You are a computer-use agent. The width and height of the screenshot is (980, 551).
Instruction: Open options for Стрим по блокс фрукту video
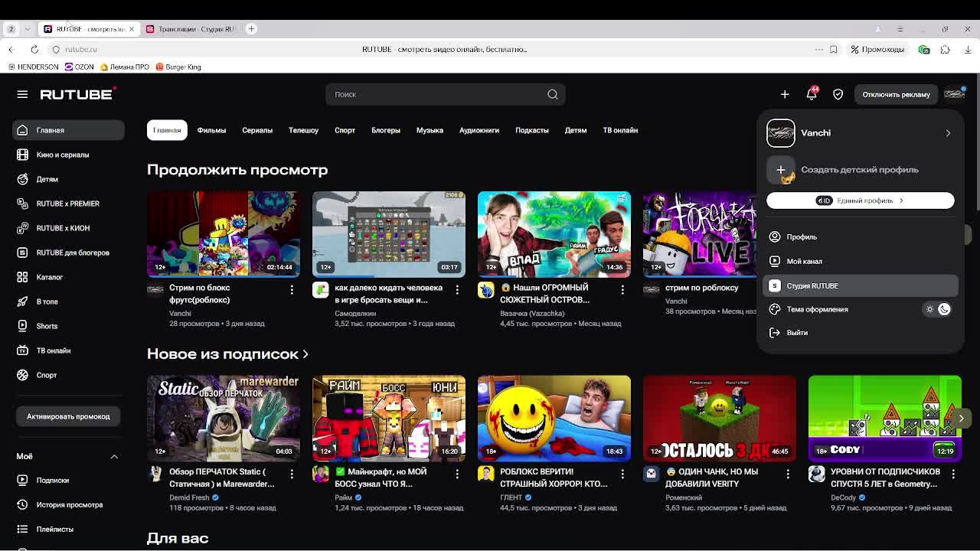click(292, 289)
